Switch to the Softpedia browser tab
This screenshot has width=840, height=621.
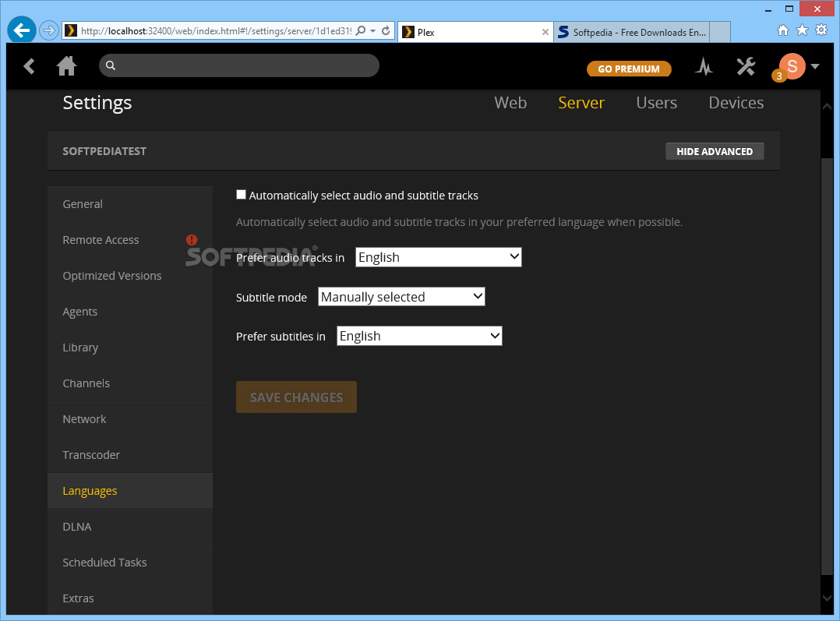click(x=632, y=32)
